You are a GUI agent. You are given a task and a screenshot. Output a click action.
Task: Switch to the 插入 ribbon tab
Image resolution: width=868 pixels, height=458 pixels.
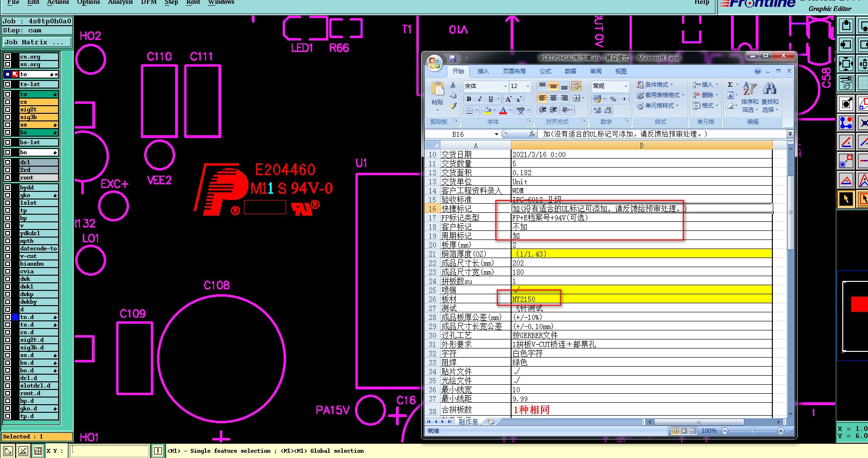(483, 71)
